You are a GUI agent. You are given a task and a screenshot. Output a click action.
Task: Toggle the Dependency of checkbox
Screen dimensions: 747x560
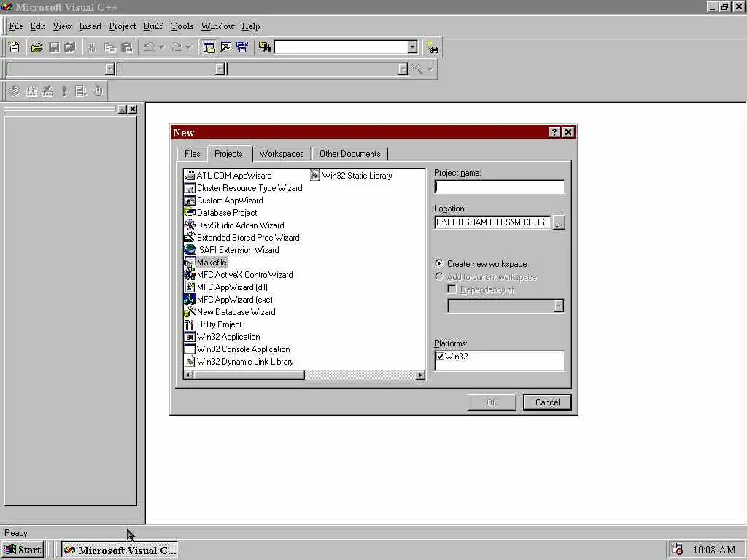[452, 289]
